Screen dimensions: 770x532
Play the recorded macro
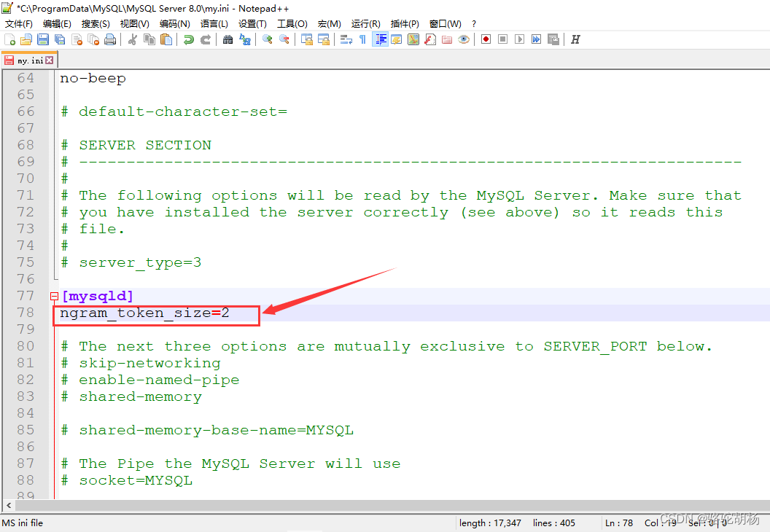(x=520, y=39)
